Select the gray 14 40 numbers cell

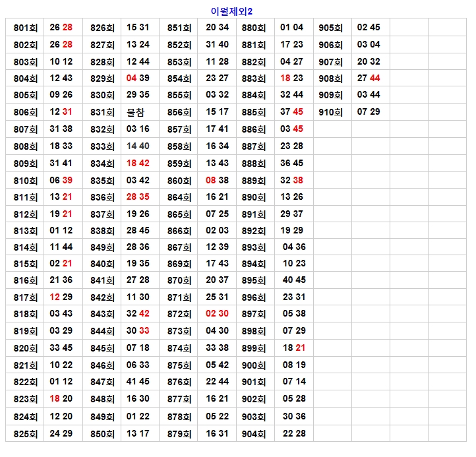pyautogui.click(x=138, y=146)
